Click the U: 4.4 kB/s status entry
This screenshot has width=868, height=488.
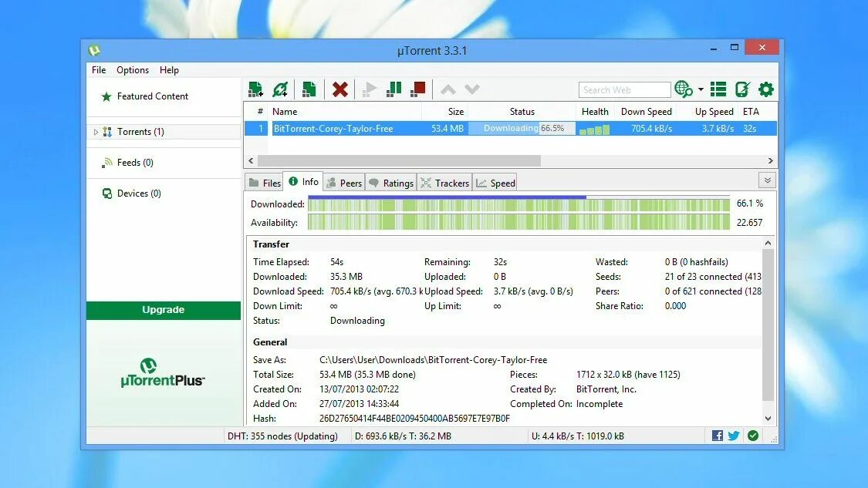point(578,436)
